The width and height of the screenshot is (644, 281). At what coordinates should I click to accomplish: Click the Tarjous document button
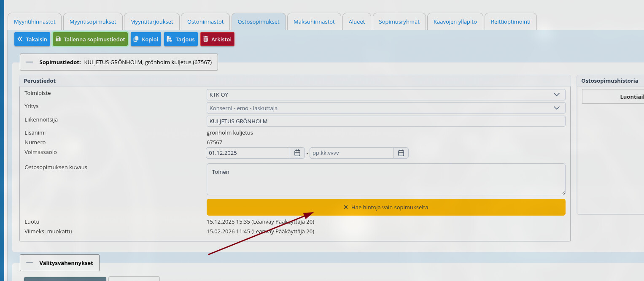click(181, 39)
